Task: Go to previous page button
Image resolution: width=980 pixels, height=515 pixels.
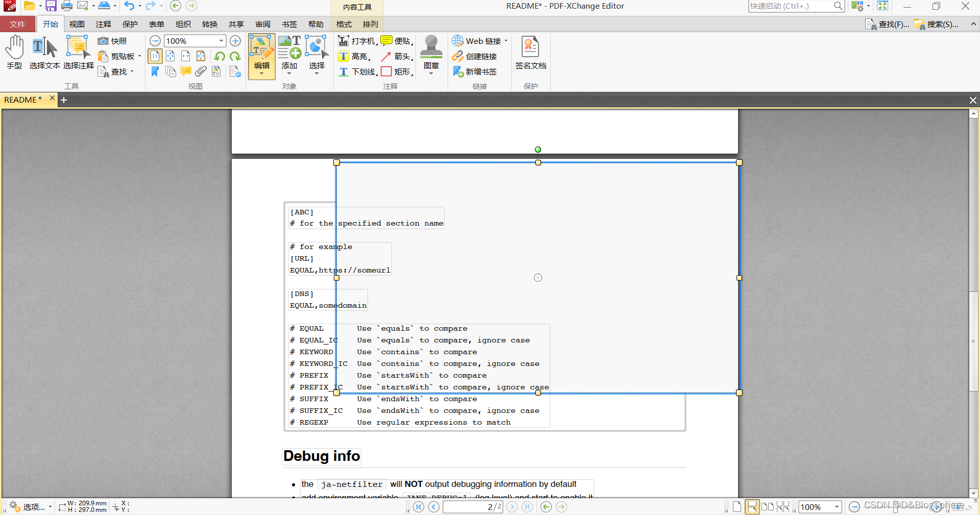Action: pos(434,507)
